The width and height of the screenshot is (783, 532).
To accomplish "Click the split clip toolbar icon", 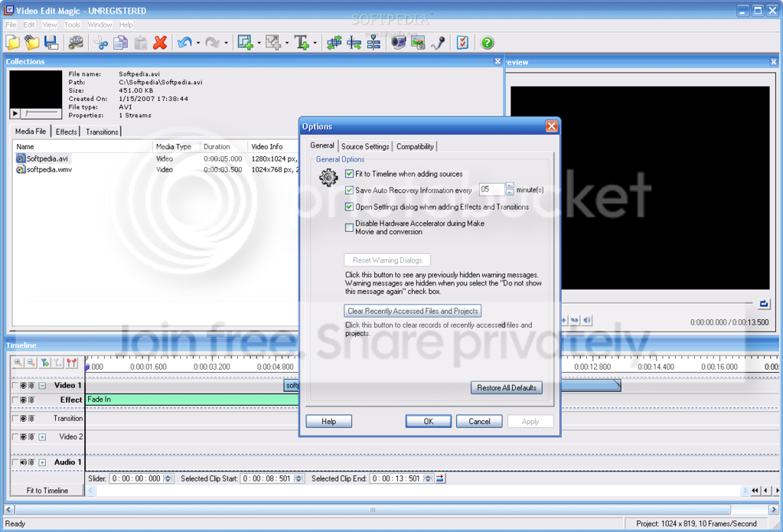I will (x=354, y=43).
